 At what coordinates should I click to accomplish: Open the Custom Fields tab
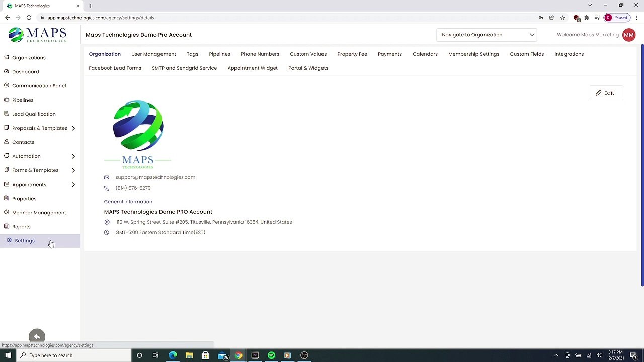point(527,54)
